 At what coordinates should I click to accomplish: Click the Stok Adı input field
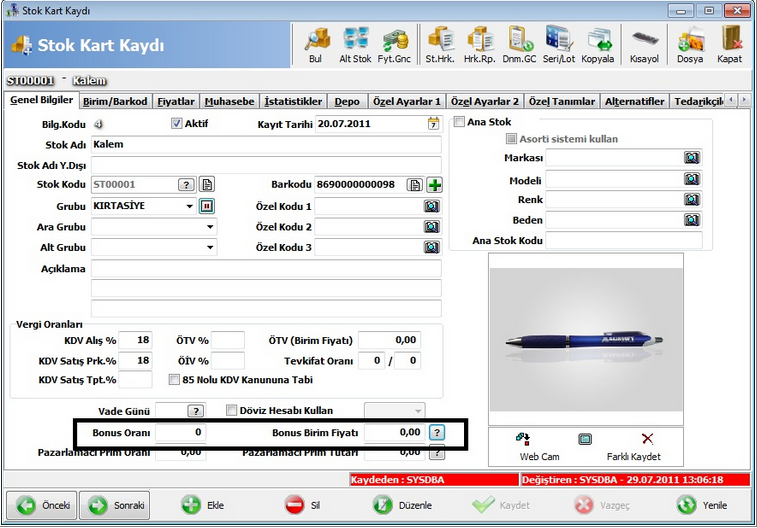point(266,145)
